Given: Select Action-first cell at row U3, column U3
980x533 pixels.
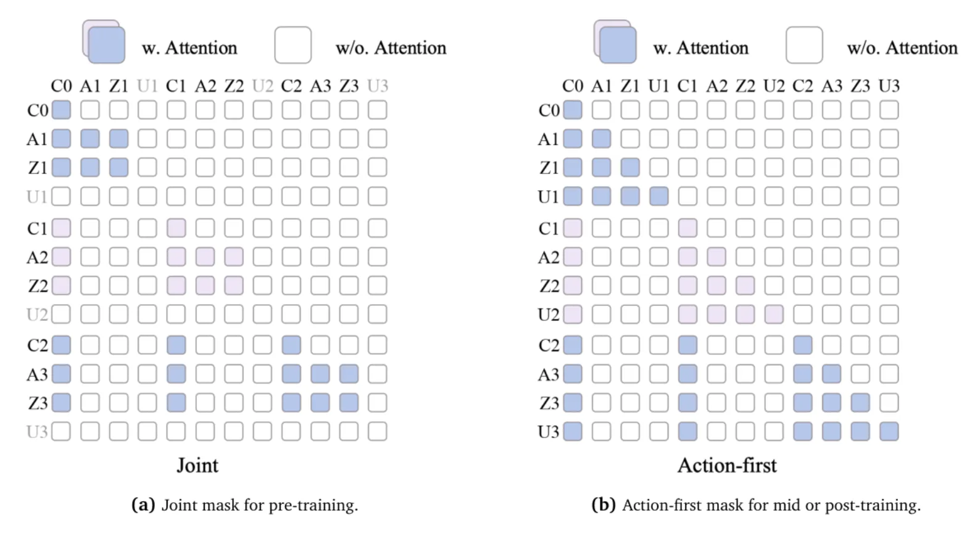Looking at the screenshot, I should tap(889, 431).
